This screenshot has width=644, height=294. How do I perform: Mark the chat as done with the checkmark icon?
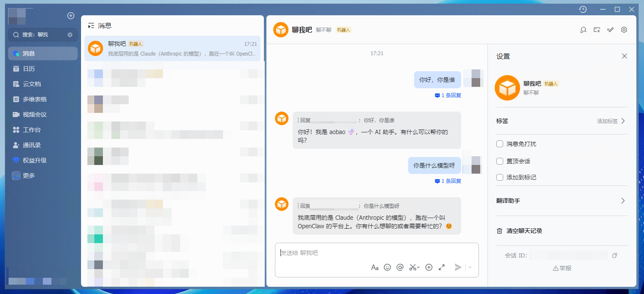click(610, 30)
